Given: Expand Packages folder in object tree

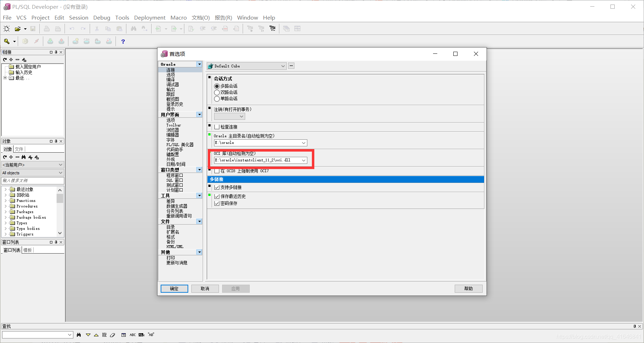Looking at the screenshot, I should (6, 212).
